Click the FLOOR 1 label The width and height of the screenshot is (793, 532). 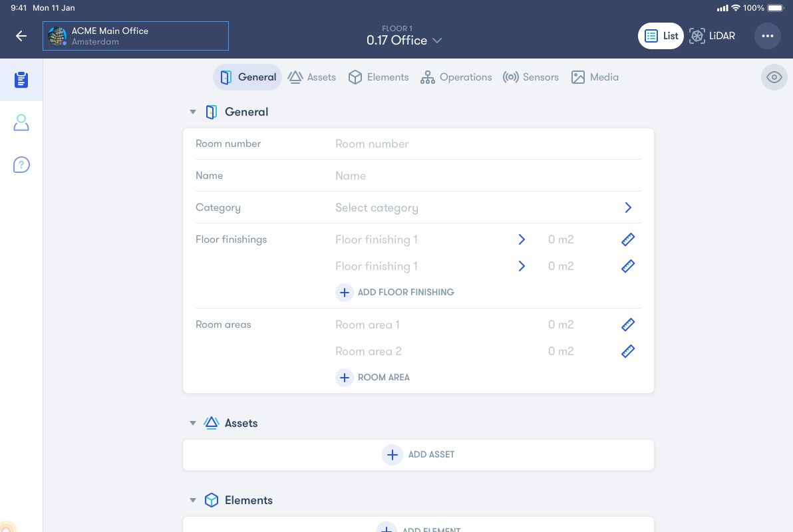[397, 29]
